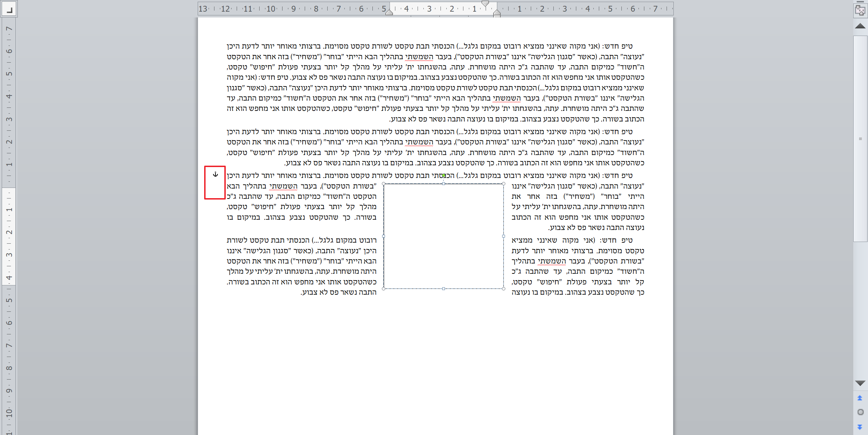Click the First Line Indent marker on the ruler
Screen dimensions: 868x435
[485, 4]
